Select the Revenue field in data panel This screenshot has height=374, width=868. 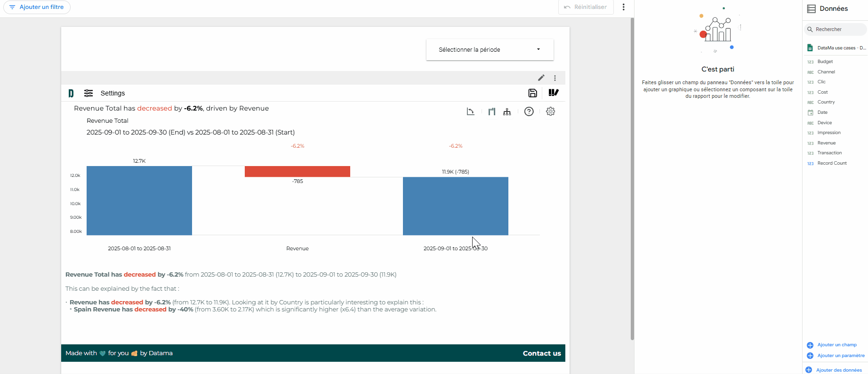click(827, 143)
